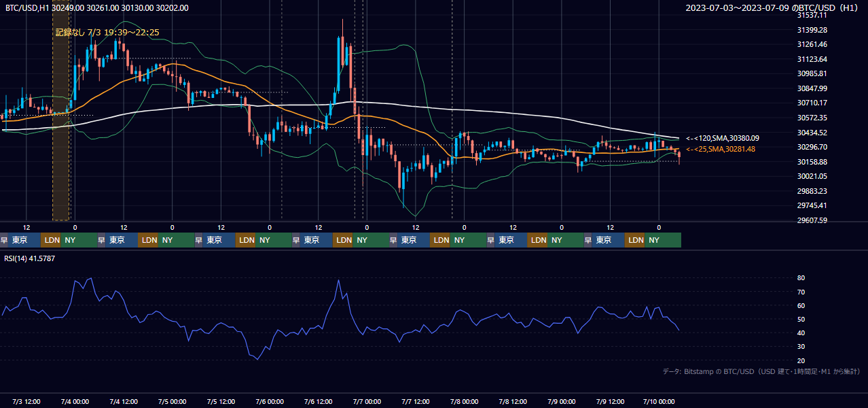
Task: Click the 2023-07-03〜2023-07-09 date range title
Action: (x=772, y=7)
